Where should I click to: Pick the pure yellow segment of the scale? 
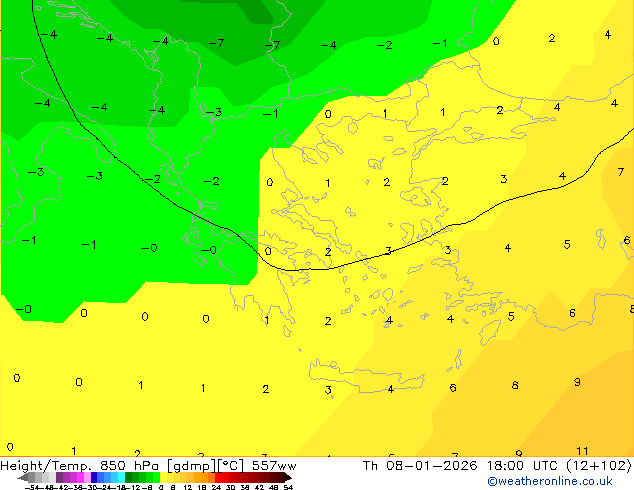point(163,477)
